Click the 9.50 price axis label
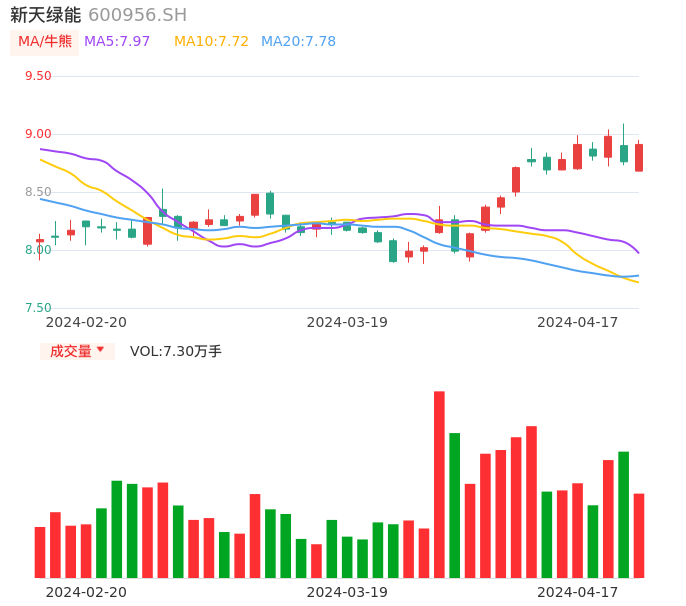The width and height of the screenshot is (686, 606). coord(38,76)
